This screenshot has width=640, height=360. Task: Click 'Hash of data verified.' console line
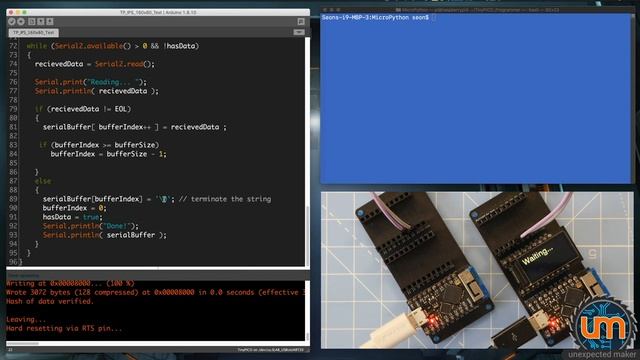50,301
